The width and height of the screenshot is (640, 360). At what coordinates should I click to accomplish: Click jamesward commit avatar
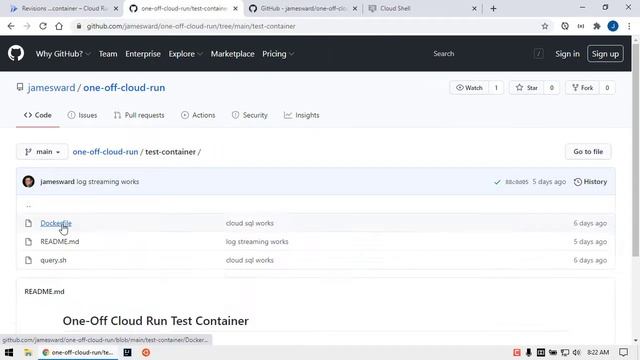coord(29,182)
